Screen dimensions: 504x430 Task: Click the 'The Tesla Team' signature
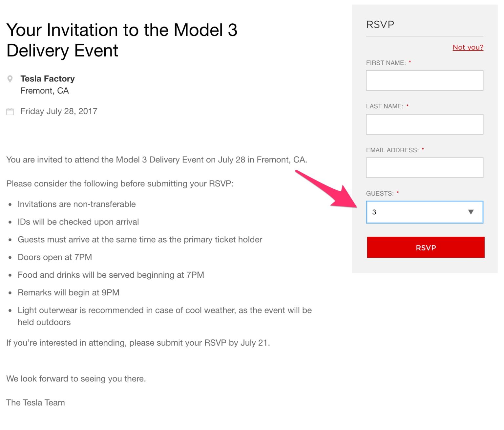click(35, 402)
